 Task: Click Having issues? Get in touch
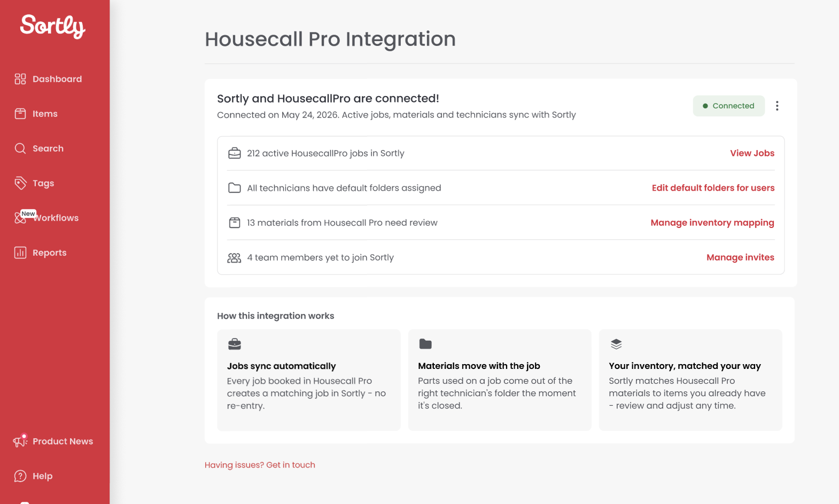point(260,465)
